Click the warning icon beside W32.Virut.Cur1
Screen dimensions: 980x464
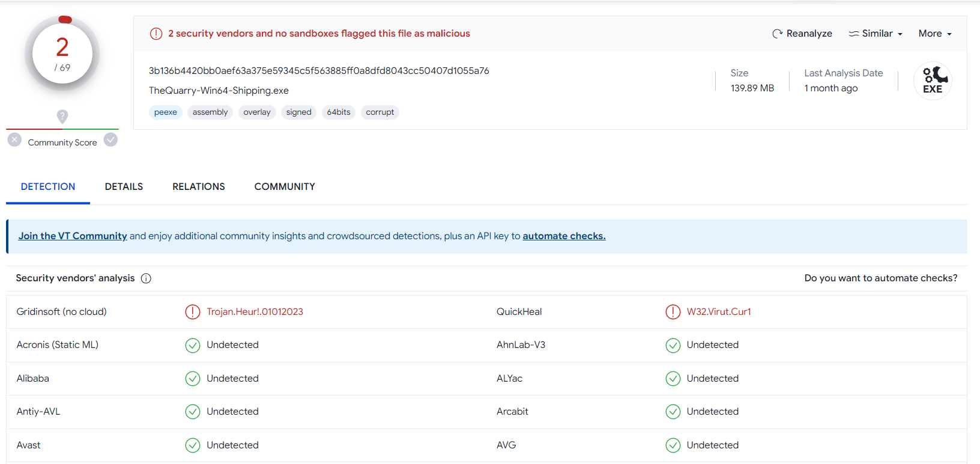(673, 312)
